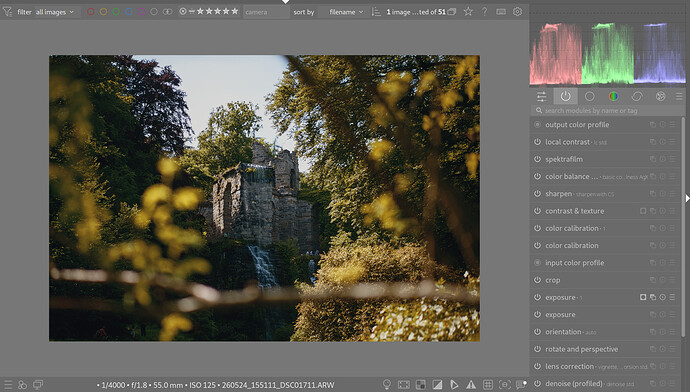Viewport: 690px width, 392px height.
Task: Click the reset icon on exposure 1 row
Action: [663, 297]
